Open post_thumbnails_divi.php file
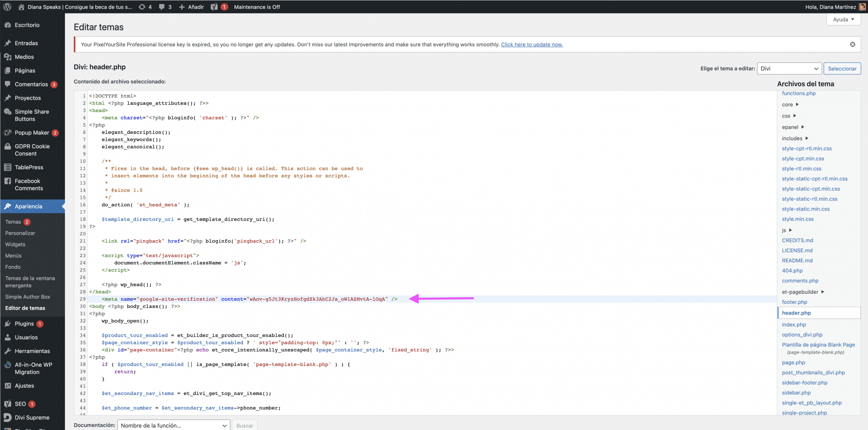This screenshot has width=868, height=430. 813,373
